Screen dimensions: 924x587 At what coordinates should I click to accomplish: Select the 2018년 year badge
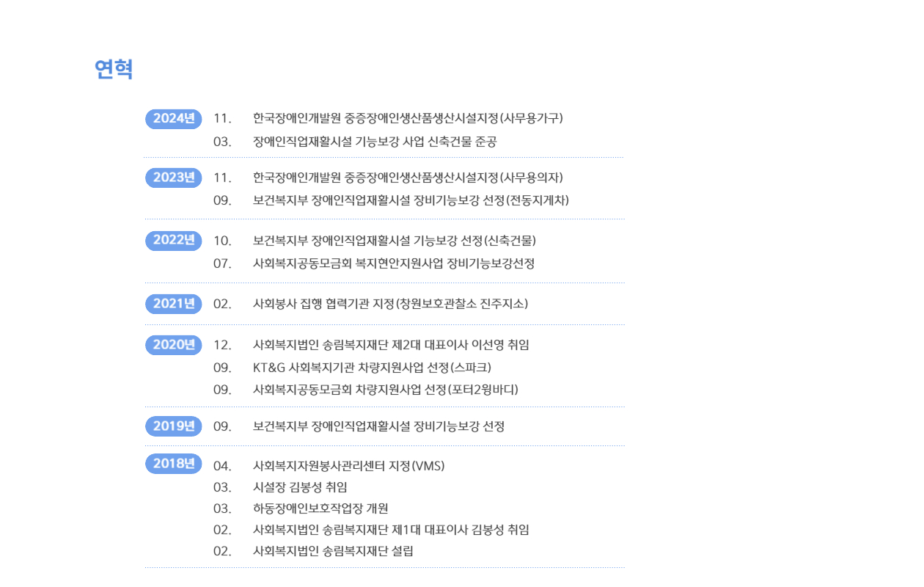(173, 464)
